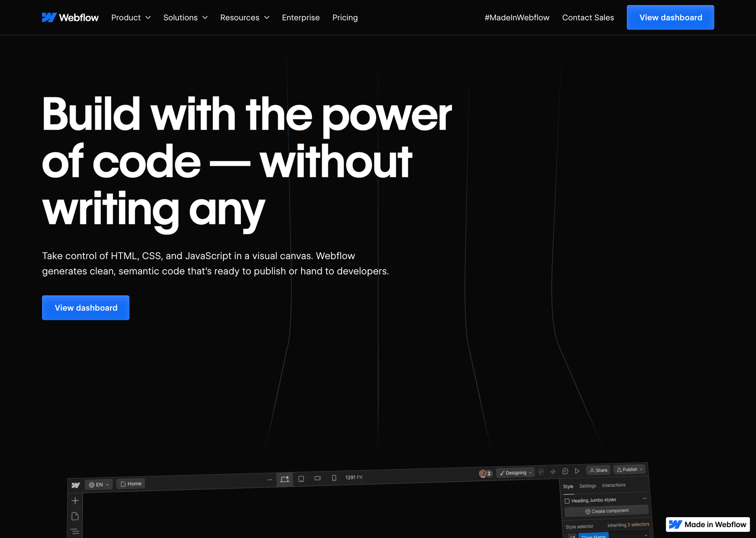Click the Contact Sales link
756x538 pixels.
tap(588, 17)
